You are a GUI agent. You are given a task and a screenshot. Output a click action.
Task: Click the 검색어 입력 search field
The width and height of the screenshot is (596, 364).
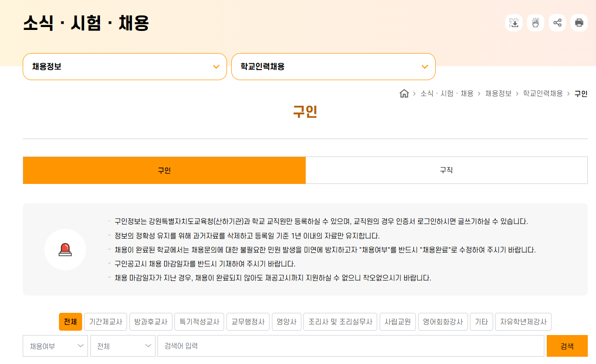click(351, 346)
